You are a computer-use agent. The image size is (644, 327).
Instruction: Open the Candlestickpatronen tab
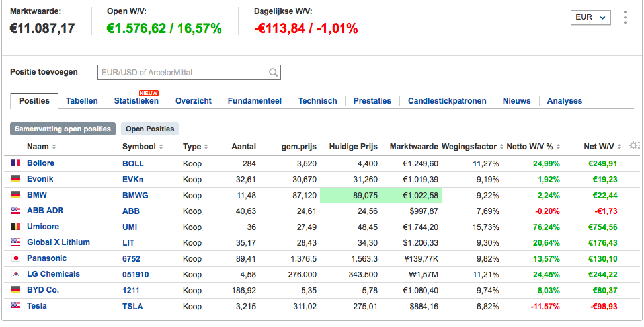[447, 101]
